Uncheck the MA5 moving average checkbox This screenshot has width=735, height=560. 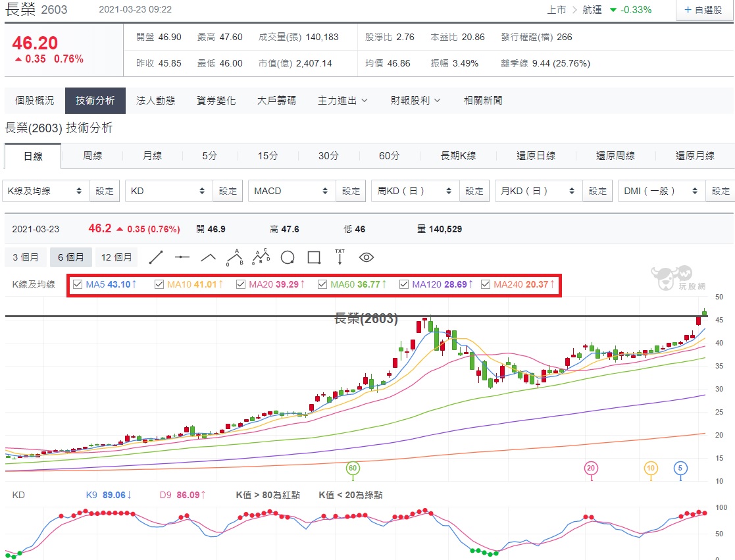coord(78,284)
